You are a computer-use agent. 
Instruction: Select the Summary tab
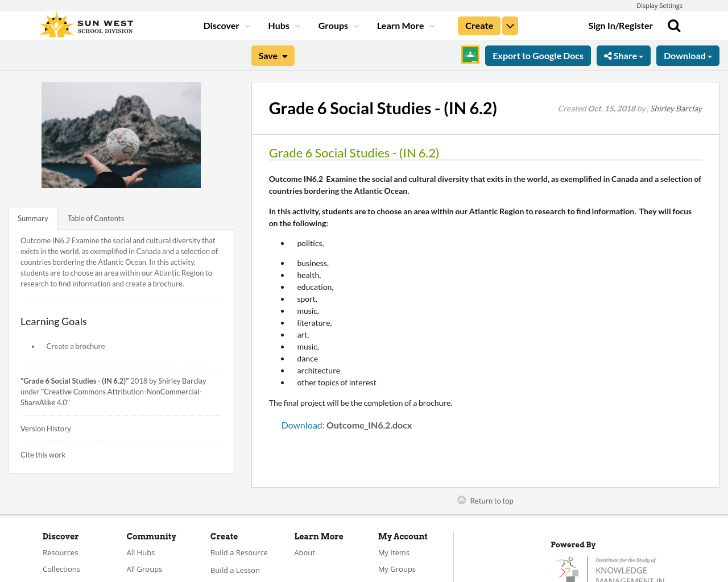[33, 218]
